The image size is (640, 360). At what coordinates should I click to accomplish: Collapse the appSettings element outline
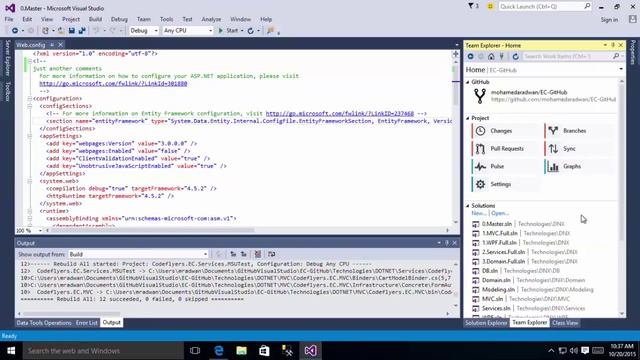(x=30, y=136)
